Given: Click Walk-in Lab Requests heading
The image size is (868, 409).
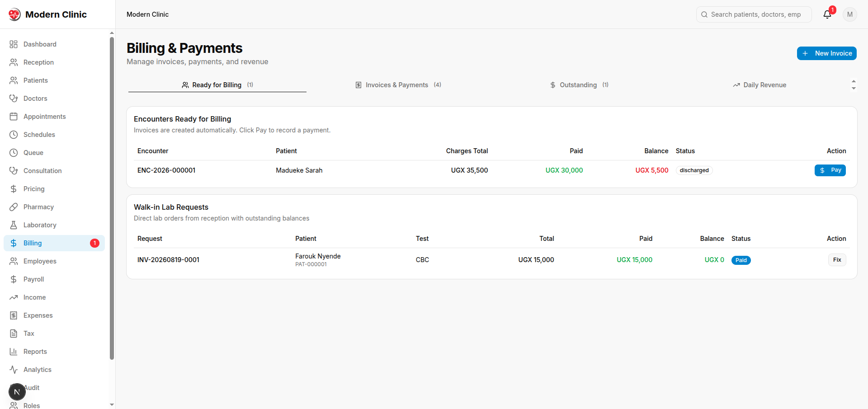Looking at the screenshot, I should 171,207.
